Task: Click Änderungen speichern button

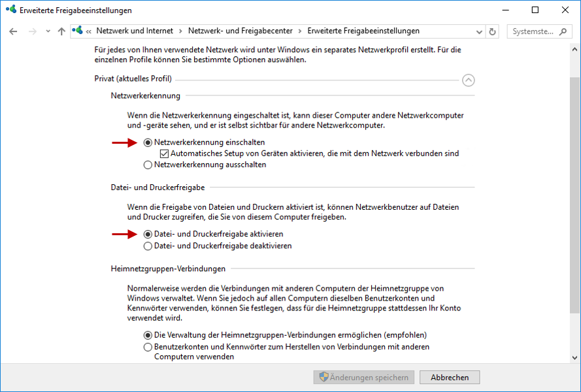Action: coord(363,377)
